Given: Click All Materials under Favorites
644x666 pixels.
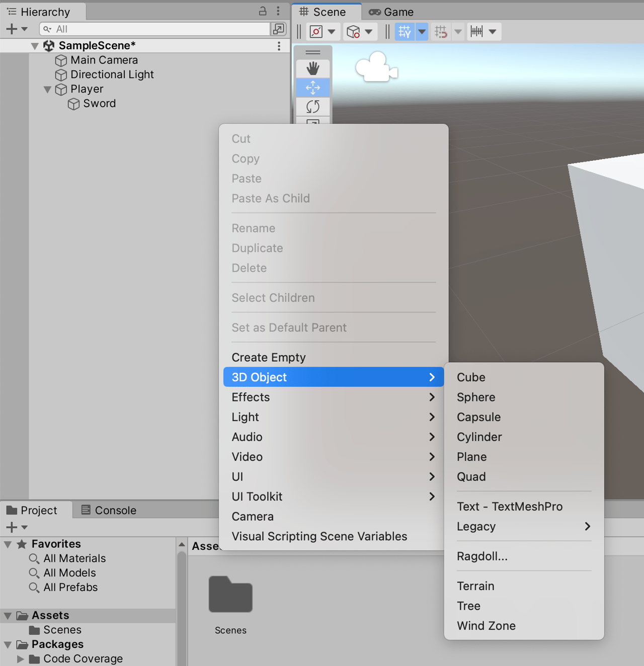Looking at the screenshot, I should 74,558.
